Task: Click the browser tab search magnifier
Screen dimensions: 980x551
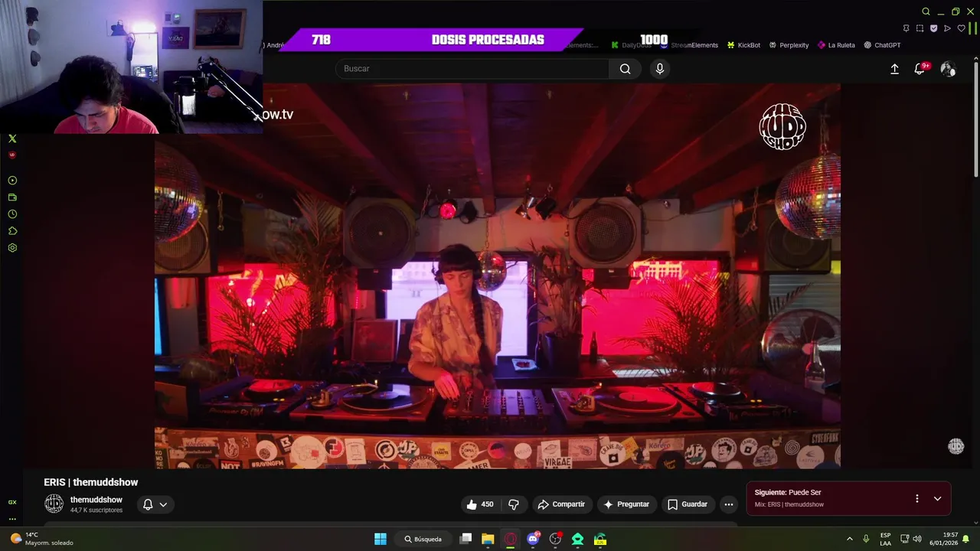Action: pos(926,11)
